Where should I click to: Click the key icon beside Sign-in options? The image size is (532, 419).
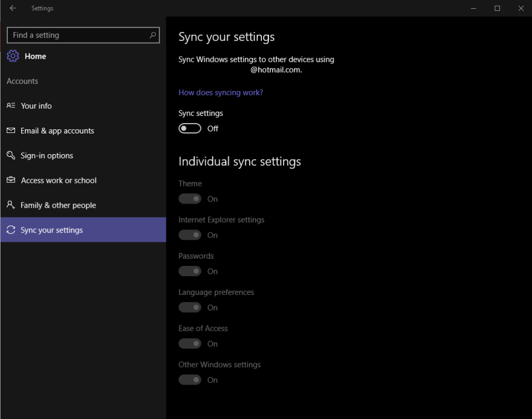11,155
